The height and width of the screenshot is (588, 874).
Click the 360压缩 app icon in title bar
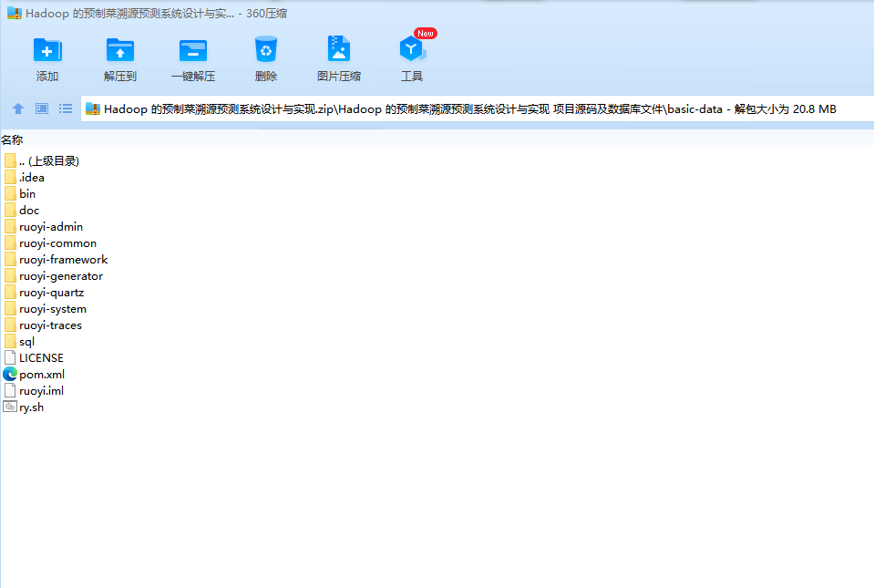point(15,14)
